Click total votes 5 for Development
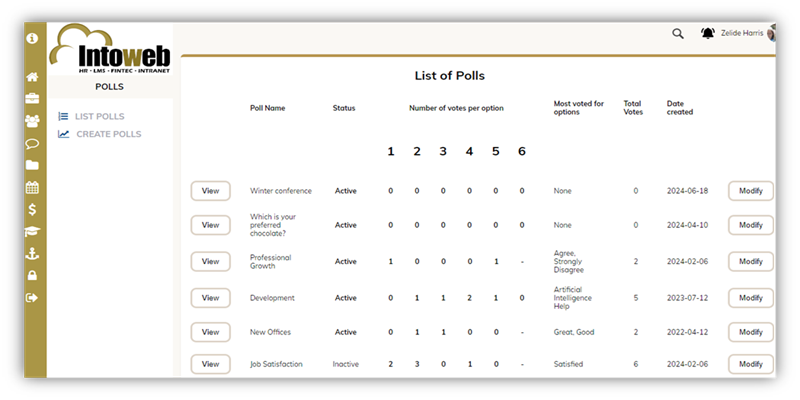This screenshot has height=400, width=800. pos(636,298)
